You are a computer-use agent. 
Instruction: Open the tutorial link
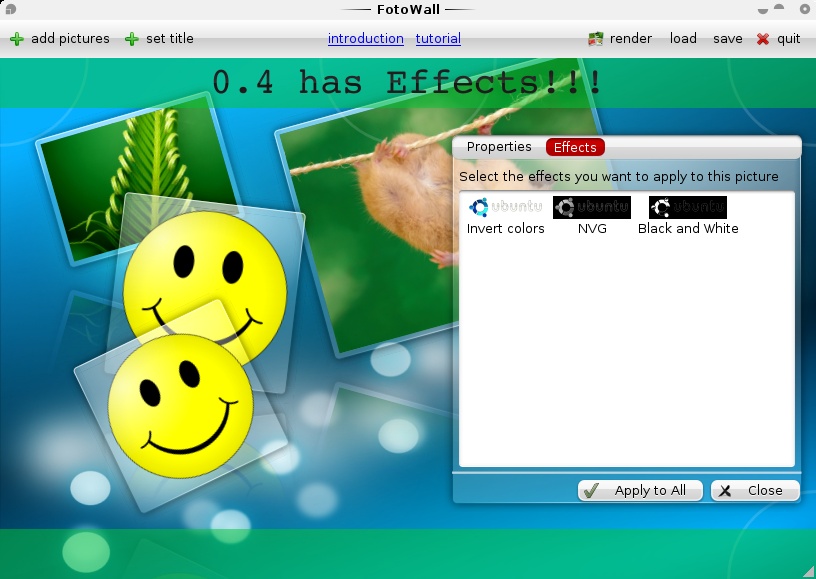pyautogui.click(x=438, y=38)
